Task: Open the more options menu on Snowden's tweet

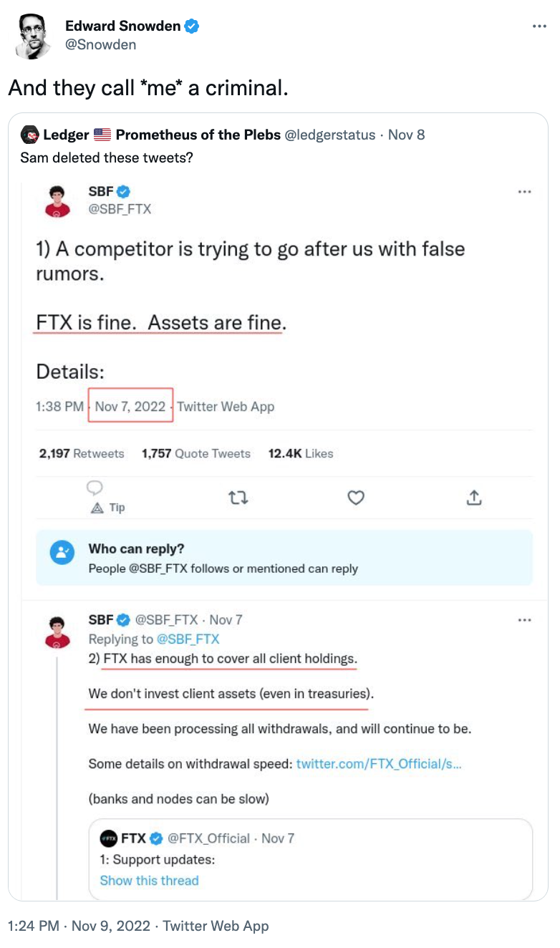Action: [x=539, y=26]
